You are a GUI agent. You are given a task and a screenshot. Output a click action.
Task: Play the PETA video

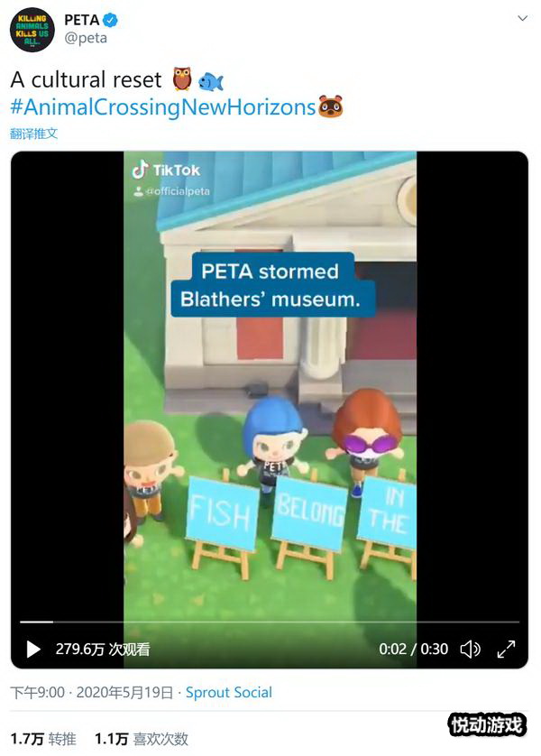pos(33,649)
